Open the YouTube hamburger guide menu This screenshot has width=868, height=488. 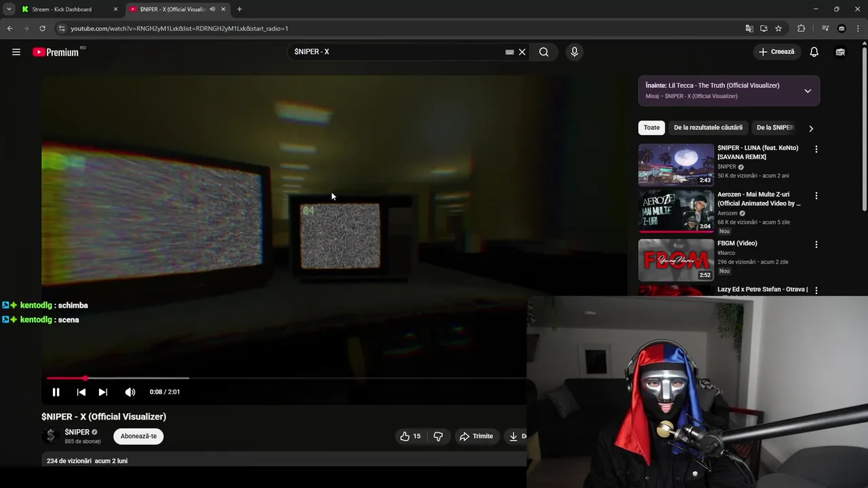(x=16, y=52)
